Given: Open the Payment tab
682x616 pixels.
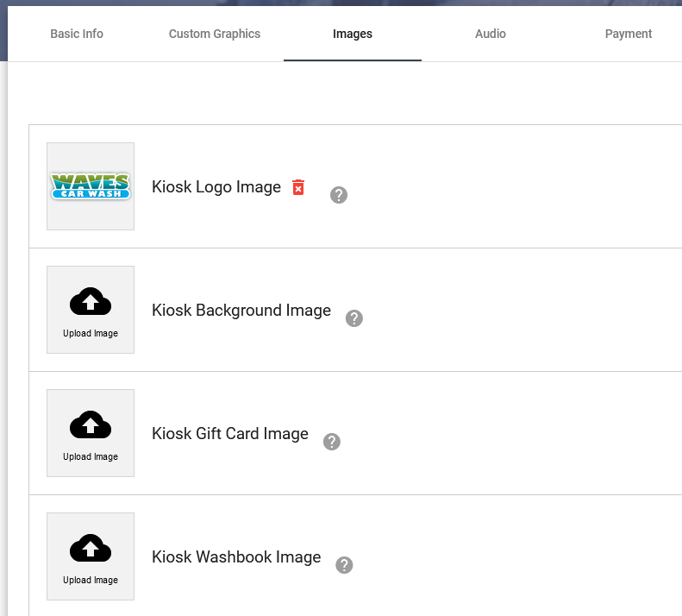Looking at the screenshot, I should 629,34.
